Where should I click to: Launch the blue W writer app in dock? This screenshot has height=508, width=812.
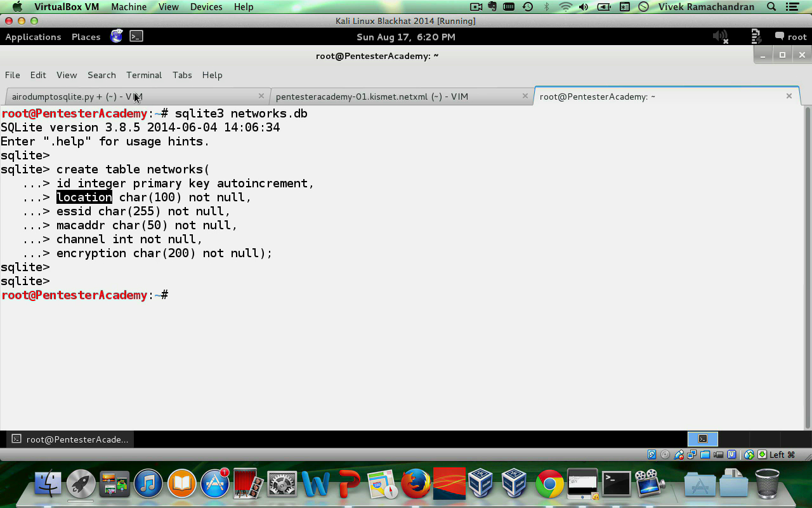[315, 484]
